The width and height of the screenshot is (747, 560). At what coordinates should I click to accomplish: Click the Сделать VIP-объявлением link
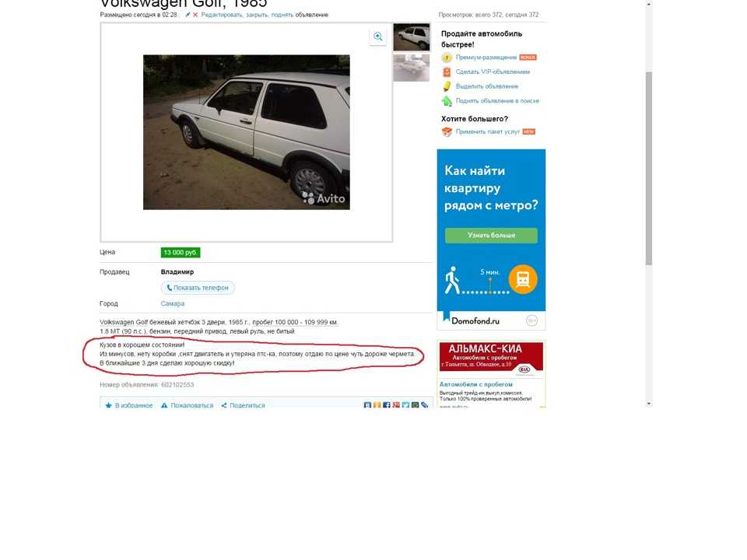pos(493,72)
